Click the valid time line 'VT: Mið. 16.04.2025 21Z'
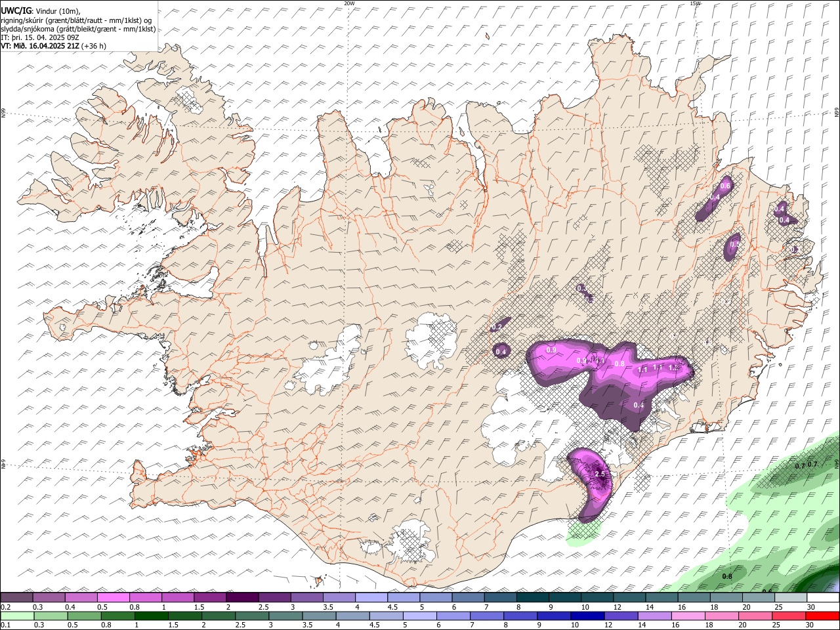Image resolution: width=840 pixels, height=630 pixels. click(41, 46)
